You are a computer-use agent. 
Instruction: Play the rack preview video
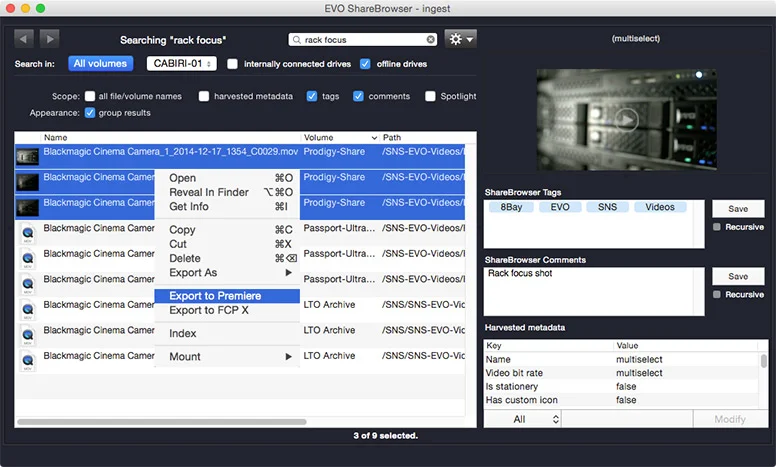[627, 120]
